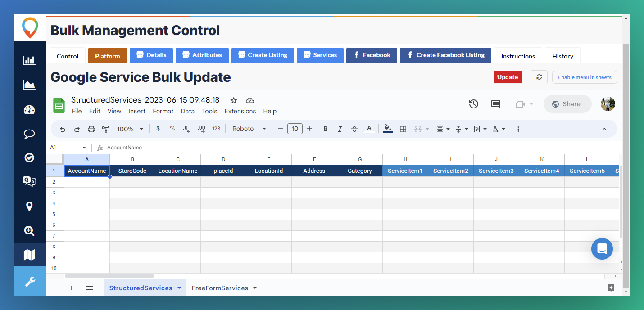Screen dimensions: 644x310
Task: Toggle bold formatting
Action: 325,129
